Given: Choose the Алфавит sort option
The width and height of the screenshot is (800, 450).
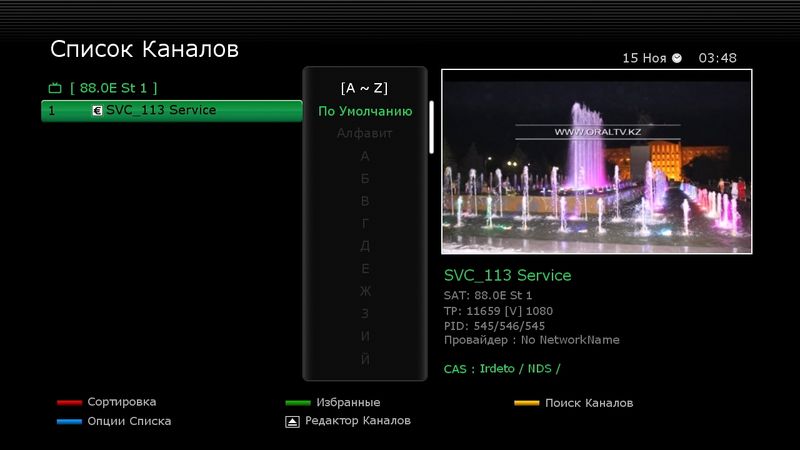Looking at the screenshot, I should click(x=365, y=133).
